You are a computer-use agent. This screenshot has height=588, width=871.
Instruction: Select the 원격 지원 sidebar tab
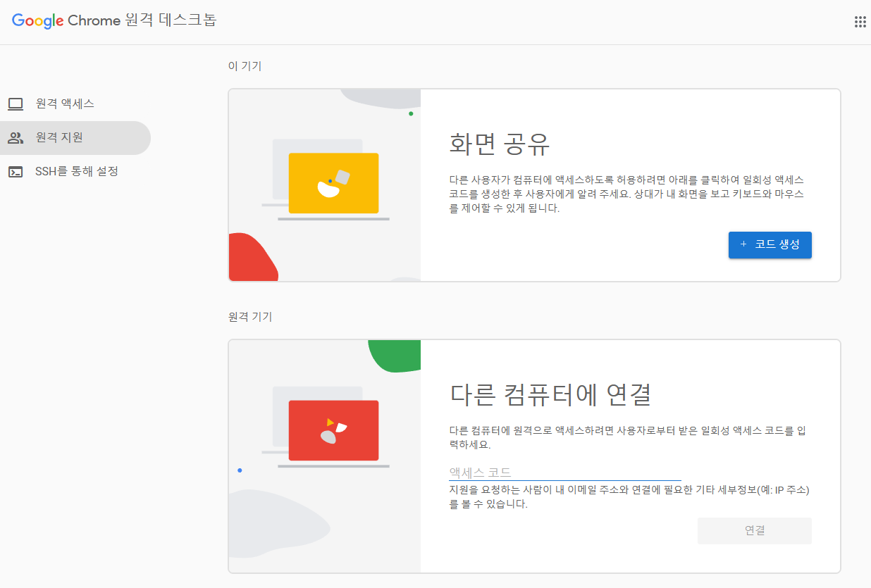pos(75,138)
